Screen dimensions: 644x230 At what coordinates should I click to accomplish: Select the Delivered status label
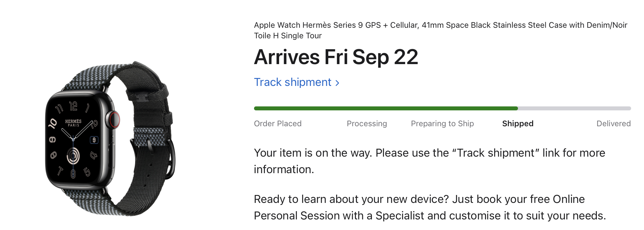point(613,124)
